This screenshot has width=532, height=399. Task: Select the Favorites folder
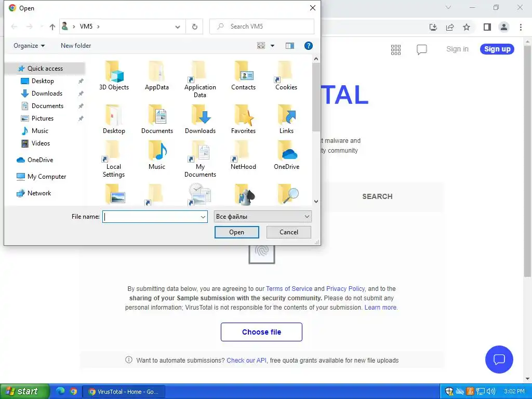(243, 119)
